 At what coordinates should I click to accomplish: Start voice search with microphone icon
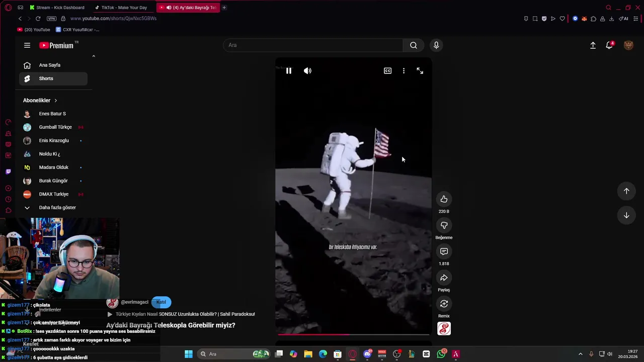pyautogui.click(x=436, y=45)
